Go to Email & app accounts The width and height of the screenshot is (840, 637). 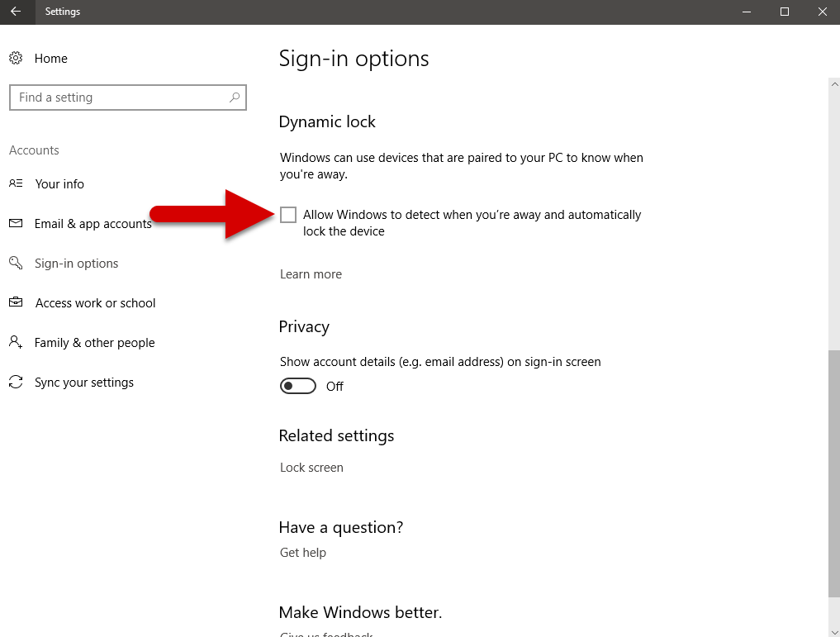pyautogui.click(x=93, y=223)
